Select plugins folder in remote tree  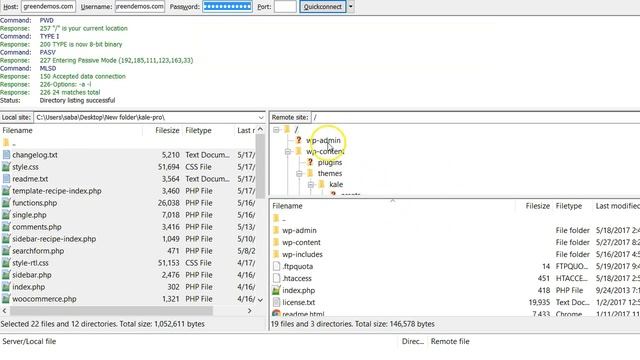tap(330, 162)
